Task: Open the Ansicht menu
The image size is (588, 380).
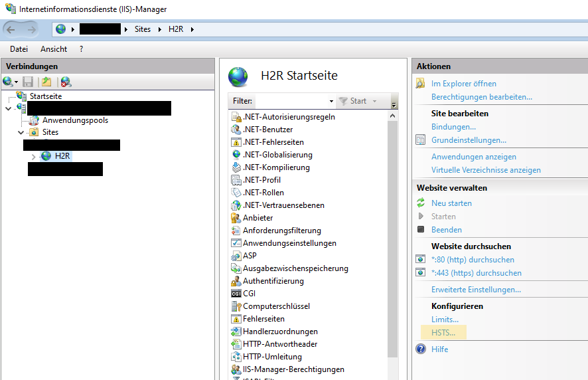Action: coord(54,49)
